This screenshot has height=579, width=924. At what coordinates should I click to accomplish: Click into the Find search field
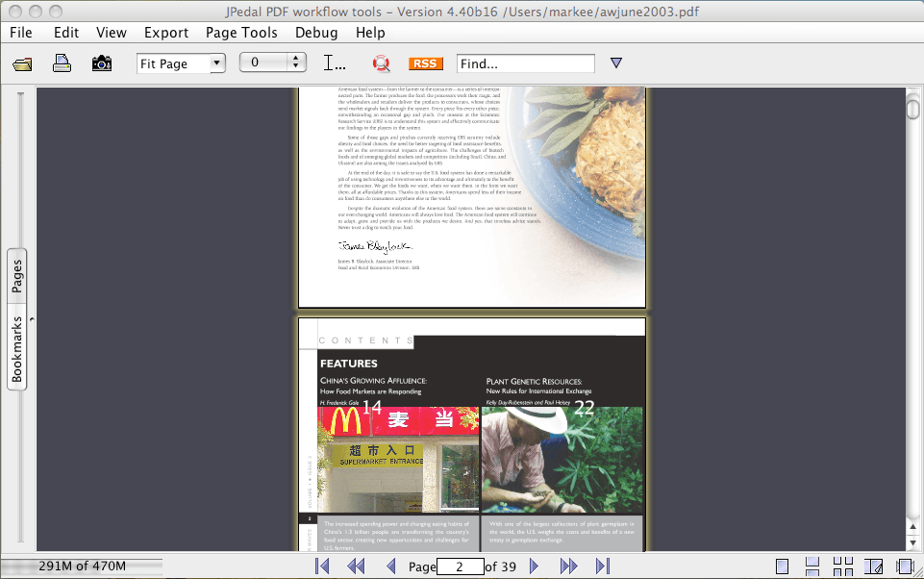coord(525,63)
